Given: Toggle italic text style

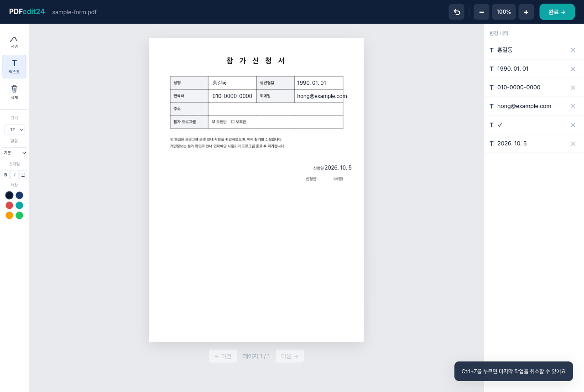Looking at the screenshot, I should (14, 175).
